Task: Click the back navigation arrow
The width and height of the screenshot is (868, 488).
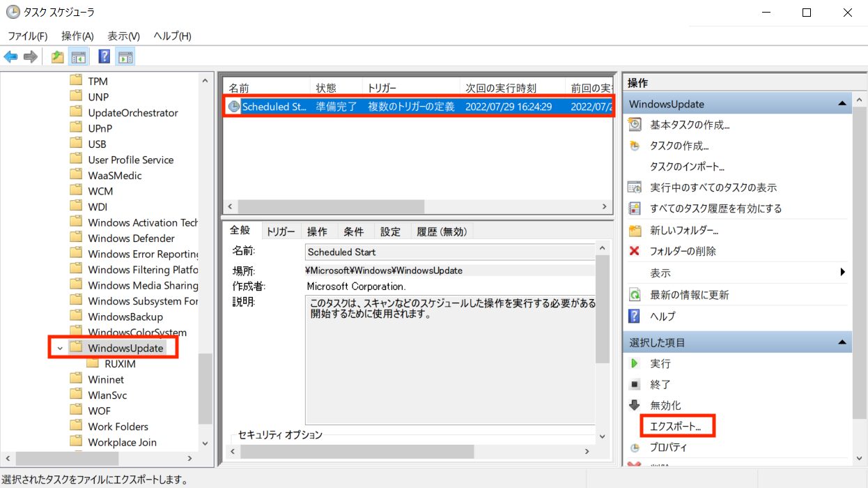Action: (10, 56)
